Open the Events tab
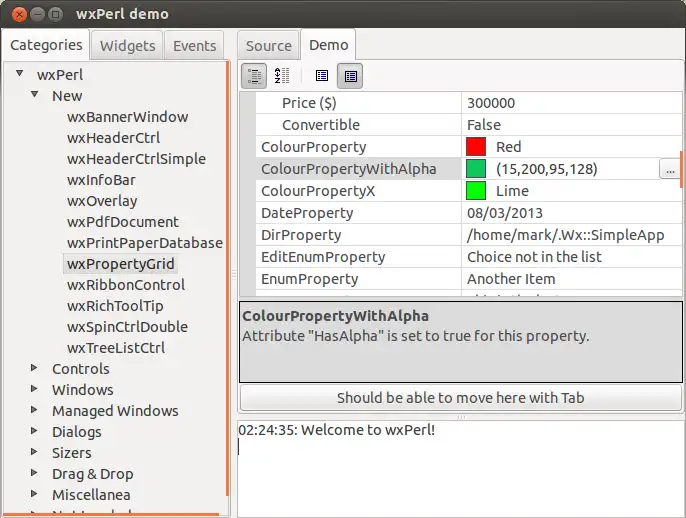 tap(194, 46)
